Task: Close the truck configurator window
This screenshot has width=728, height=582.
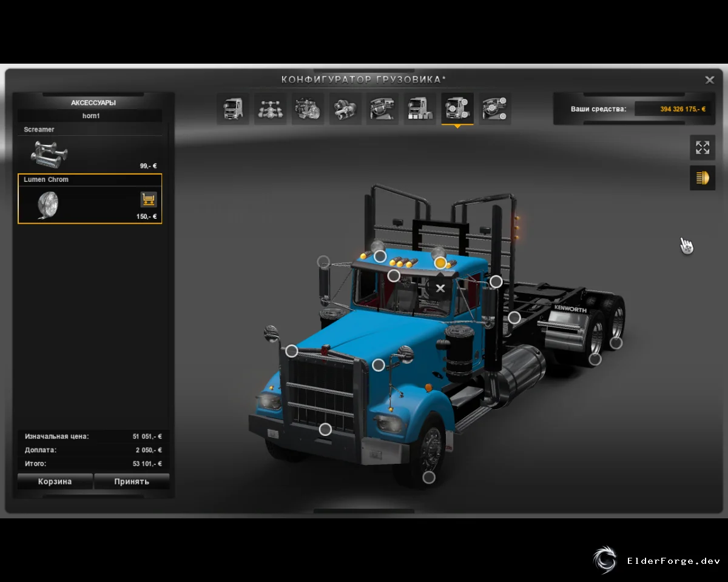Action: [x=709, y=80]
